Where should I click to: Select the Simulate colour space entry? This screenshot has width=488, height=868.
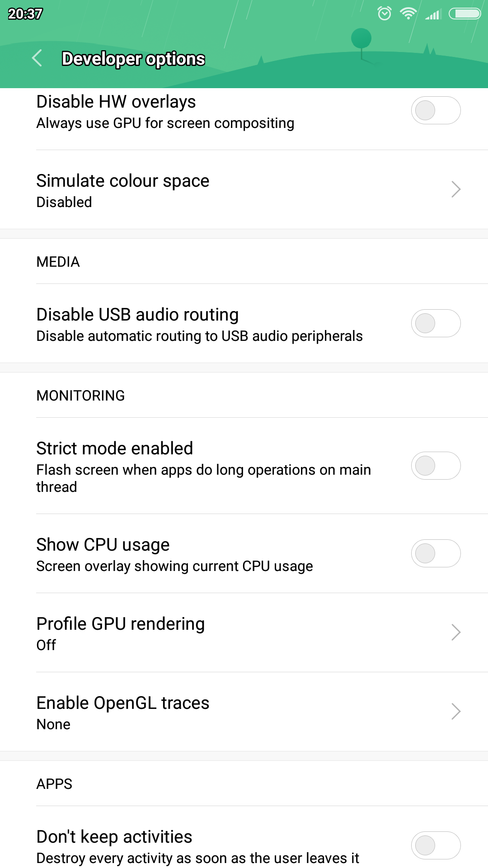(123, 190)
